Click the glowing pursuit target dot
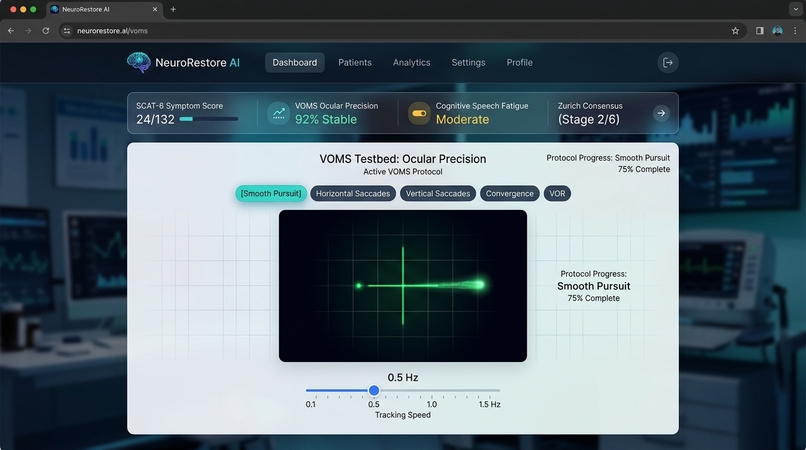The height and width of the screenshot is (450, 806). pyautogui.click(x=479, y=284)
